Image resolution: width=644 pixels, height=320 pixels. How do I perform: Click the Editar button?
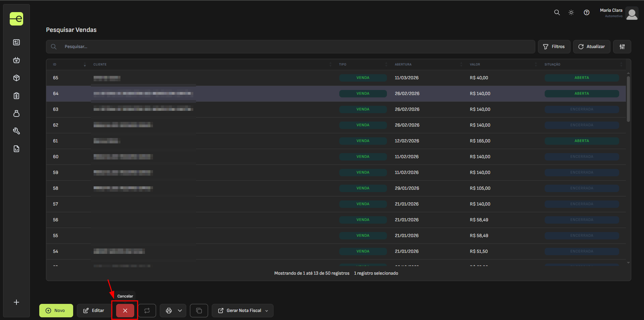[x=94, y=311]
